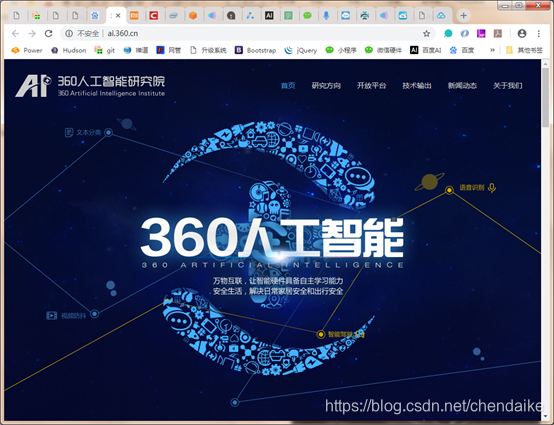The width and height of the screenshot is (554, 425).
Task: Switch to the orange hexagon tab
Action: (193, 16)
